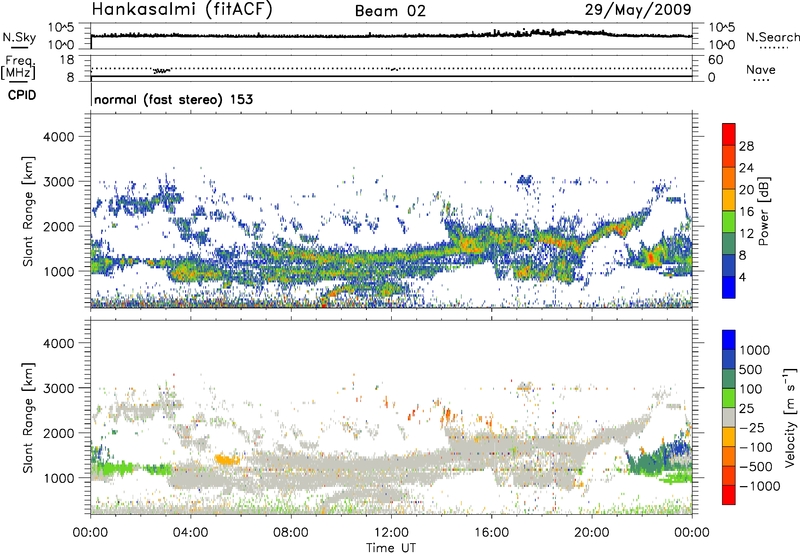Click the "3000" range tick in power panel
The width and height of the screenshot is (800, 554).
tap(58, 182)
